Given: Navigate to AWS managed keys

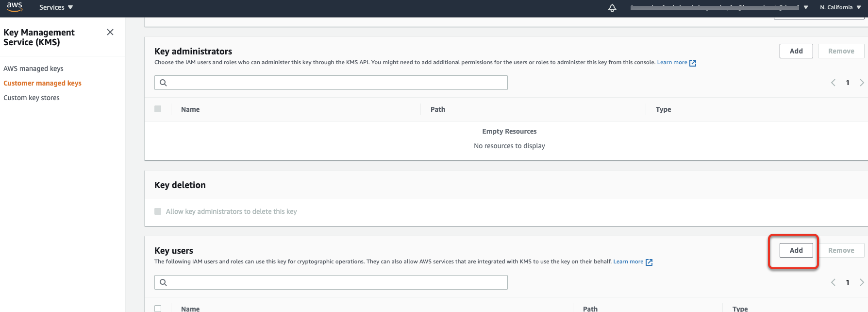Looking at the screenshot, I should coord(33,69).
